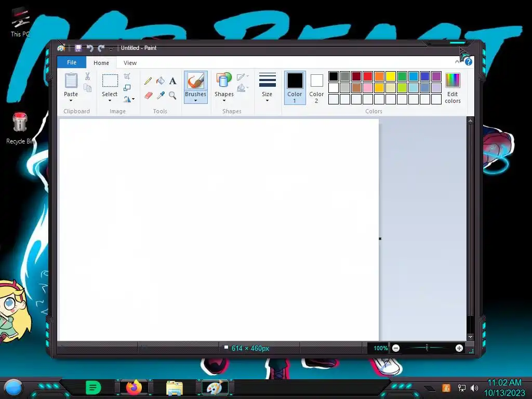Click the Shapes gallery icon

pyautogui.click(x=224, y=81)
